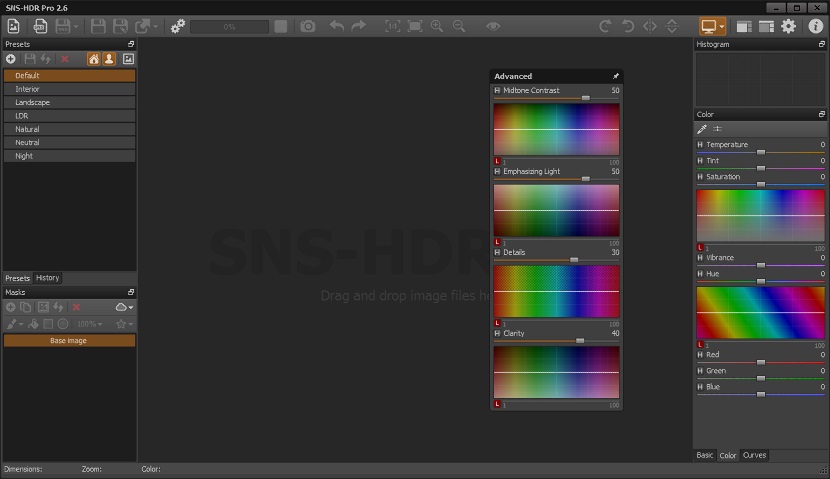Click the zoom in magnifier
The image size is (830, 479).
click(x=437, y=26)
